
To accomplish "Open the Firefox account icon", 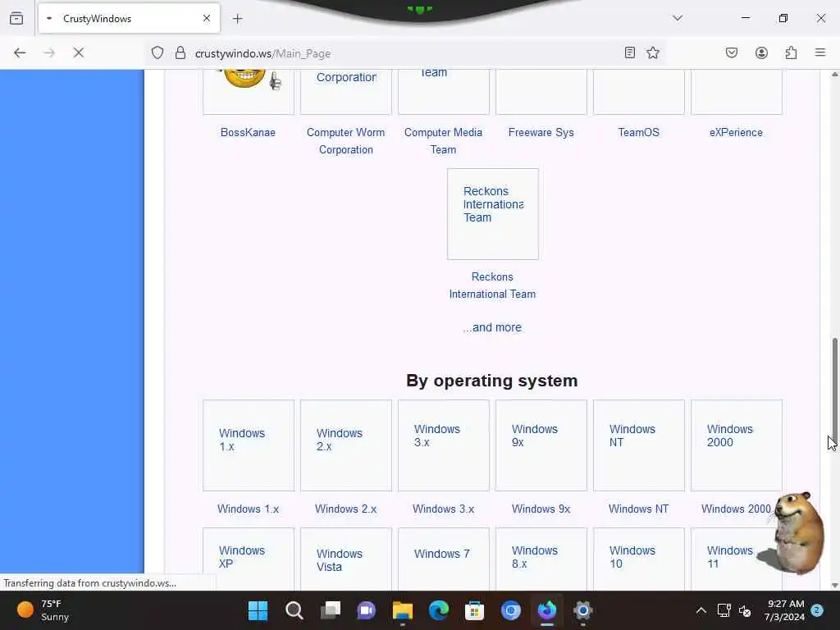I will point(761,52).
